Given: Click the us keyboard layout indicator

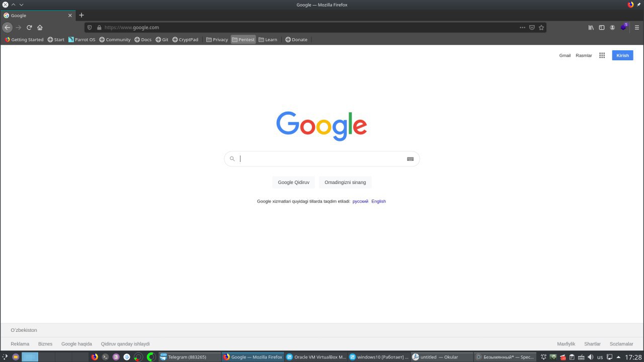Looking at the screenshot, I should (600, 357).
